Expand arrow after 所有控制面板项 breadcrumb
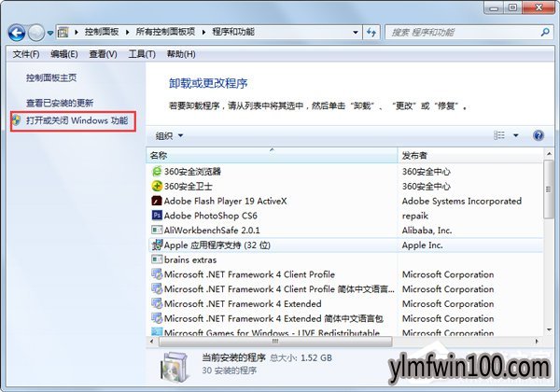The height and width of the screenshot is (392, 560). click(x=203, y=32)
